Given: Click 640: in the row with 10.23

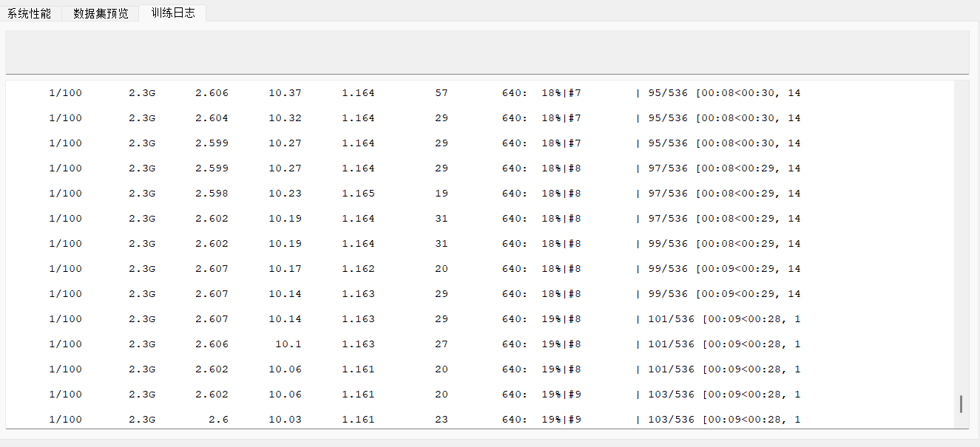Looking at the screenshot, I should point(515,194).
